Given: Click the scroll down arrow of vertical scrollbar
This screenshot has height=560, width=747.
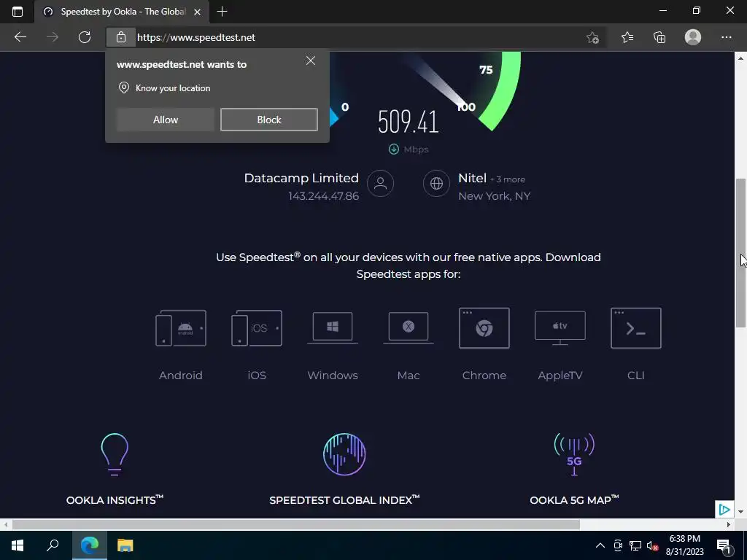Looking at the screenshot, I should [740, 512].
